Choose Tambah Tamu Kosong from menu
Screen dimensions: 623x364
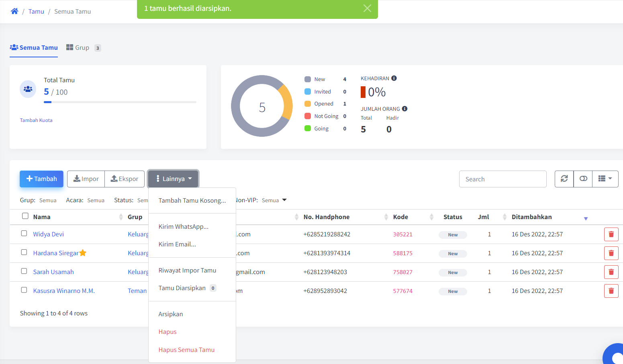[x=192, y=201]
